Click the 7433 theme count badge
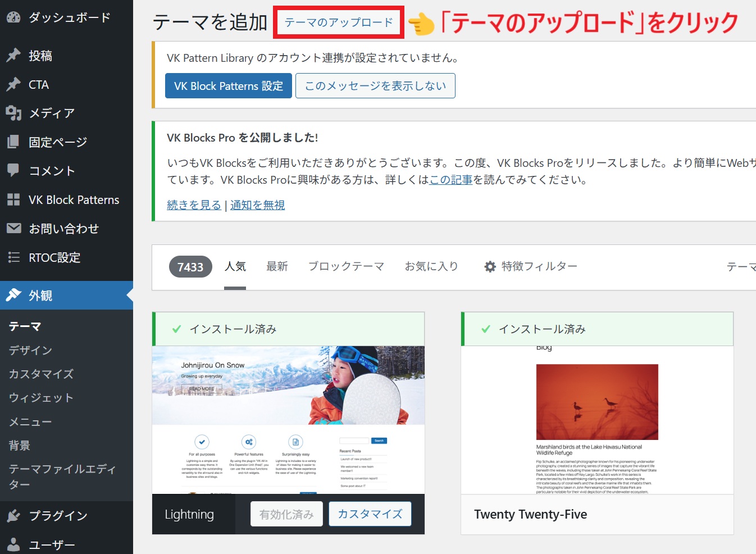This screenshot has height=554, width=756. (190, 267)
